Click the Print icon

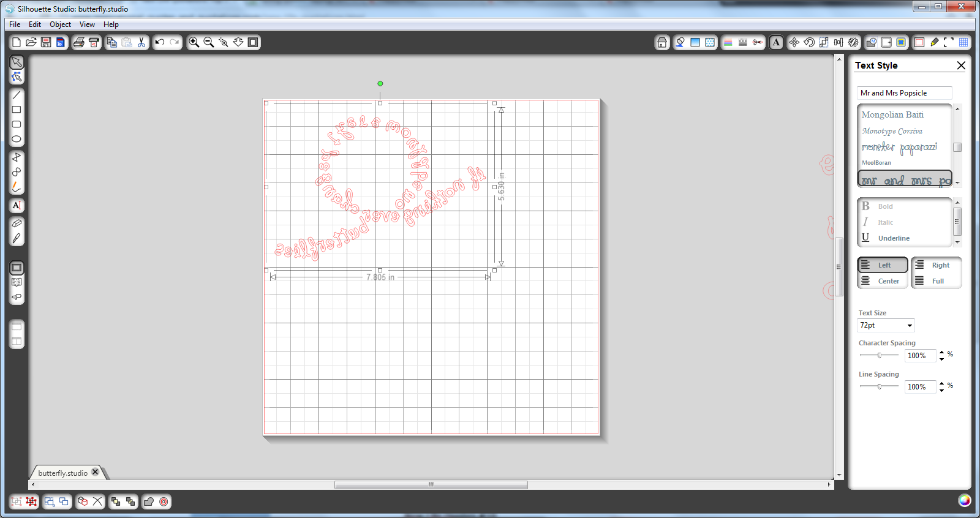tap(78, 42)
